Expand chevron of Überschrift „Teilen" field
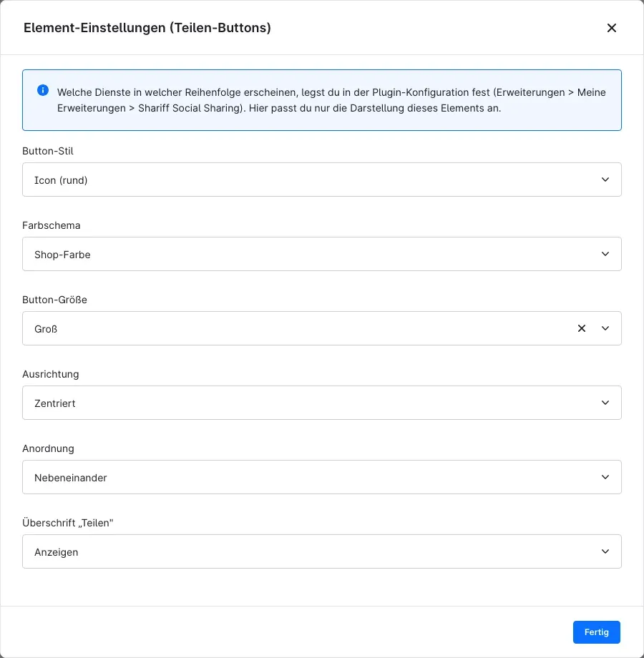The width and height of the screenshot is (644, 658). point(605,551)
